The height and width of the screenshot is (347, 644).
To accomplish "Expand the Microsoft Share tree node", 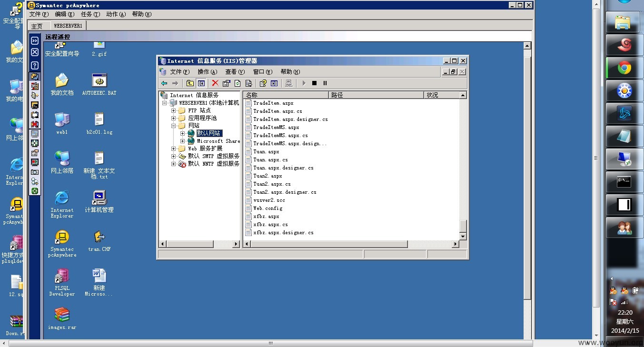I will pos(182,141).
